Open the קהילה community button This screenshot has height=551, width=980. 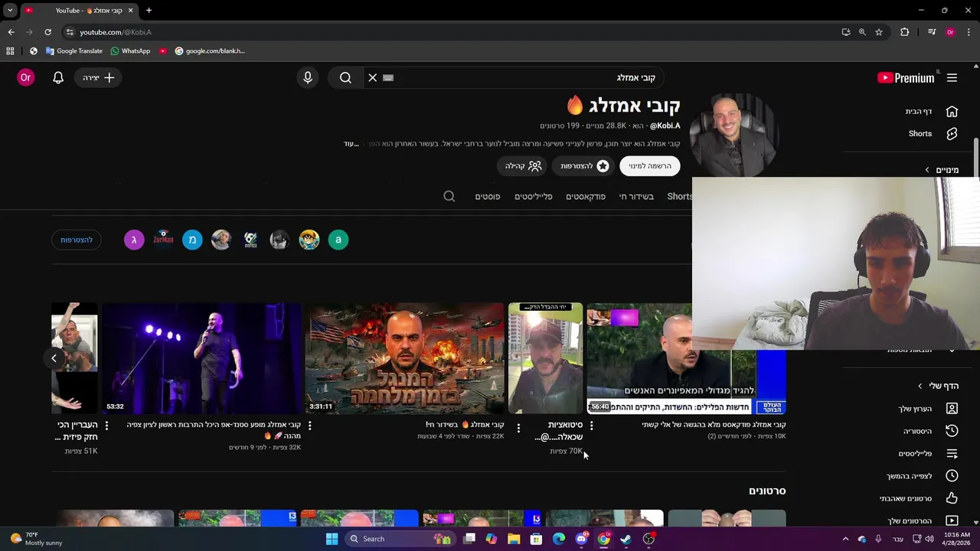tap(523, 165)
